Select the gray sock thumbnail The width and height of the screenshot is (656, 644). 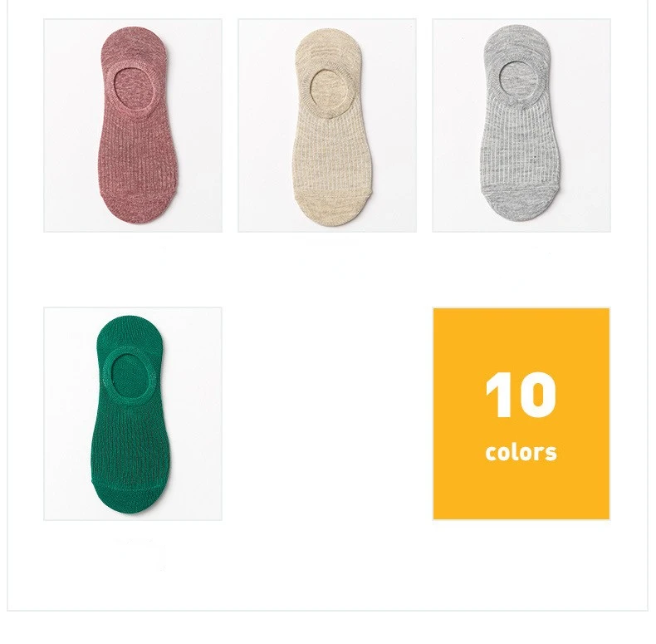[521, 125]
